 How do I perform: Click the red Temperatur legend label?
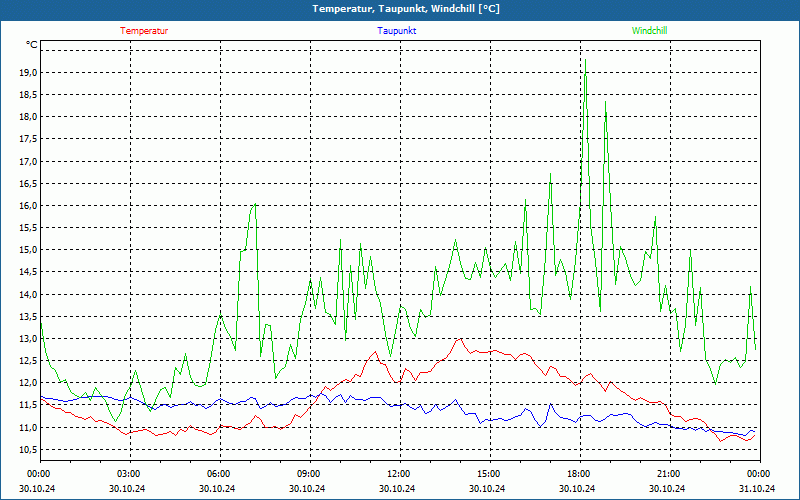pyautogui.click(x=144, y=31)
